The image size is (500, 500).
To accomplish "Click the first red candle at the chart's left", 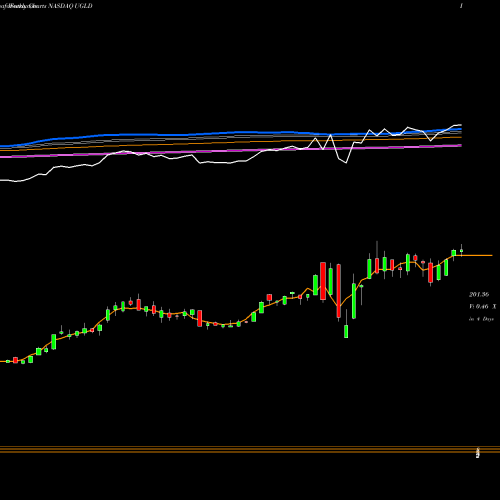I will tap(15, 360).
